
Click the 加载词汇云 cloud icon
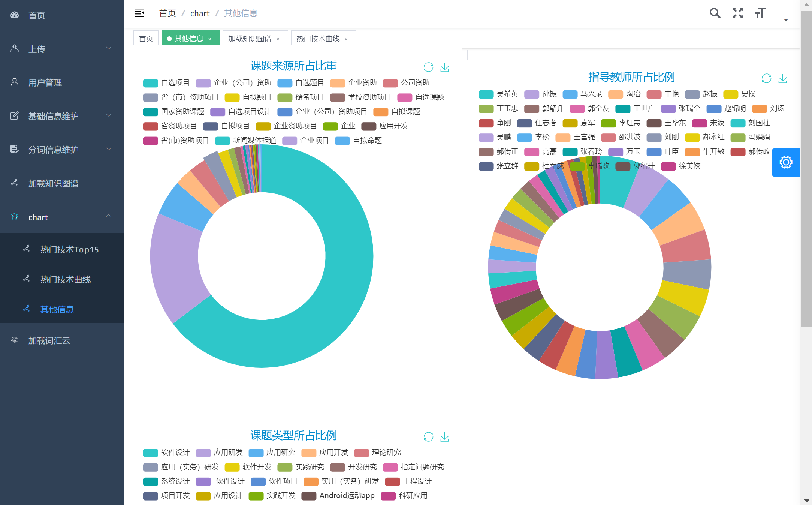(15, 340)
